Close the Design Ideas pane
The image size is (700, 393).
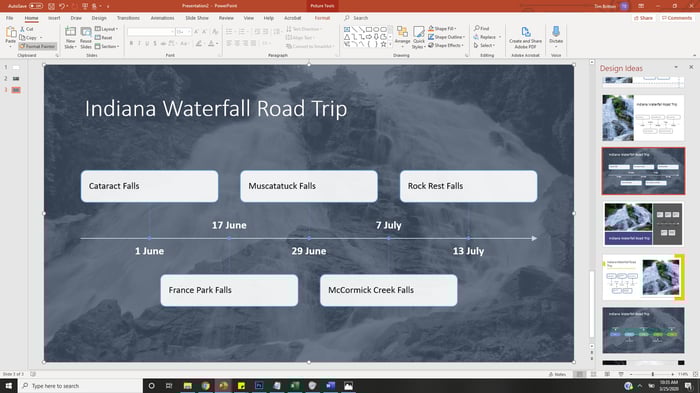pyautogui.click(x=691, y=67)
